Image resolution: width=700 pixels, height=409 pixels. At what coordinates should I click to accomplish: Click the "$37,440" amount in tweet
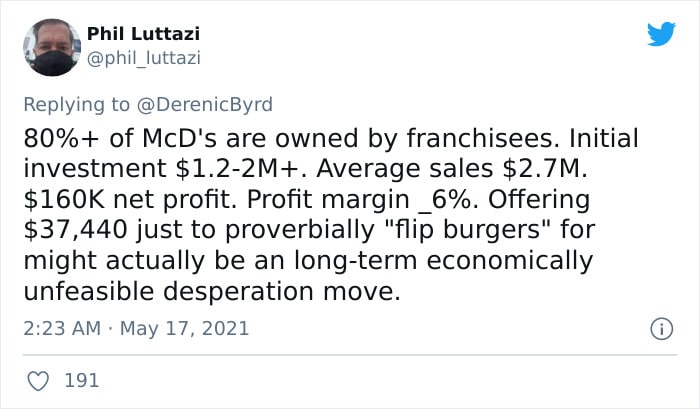[x=76, y=230]
